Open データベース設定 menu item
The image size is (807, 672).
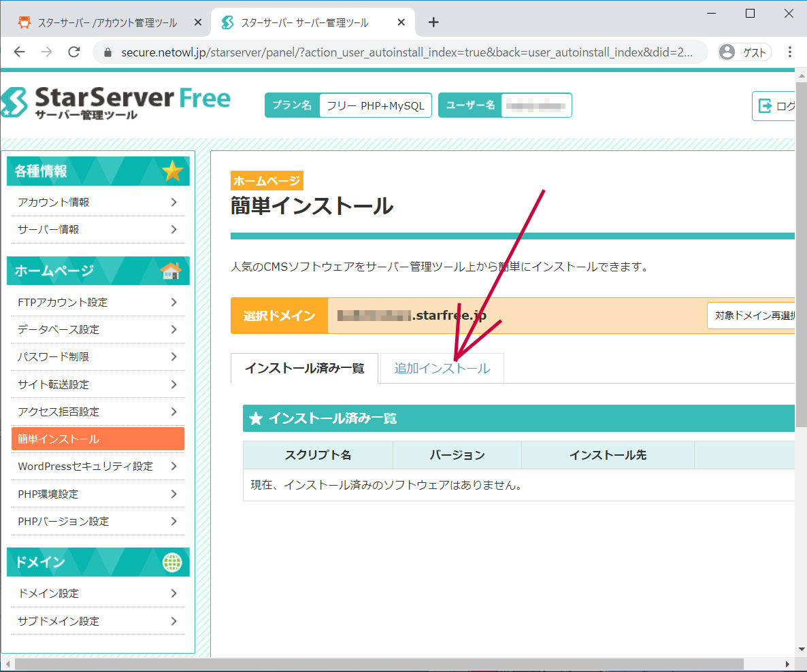click(98, 329)
